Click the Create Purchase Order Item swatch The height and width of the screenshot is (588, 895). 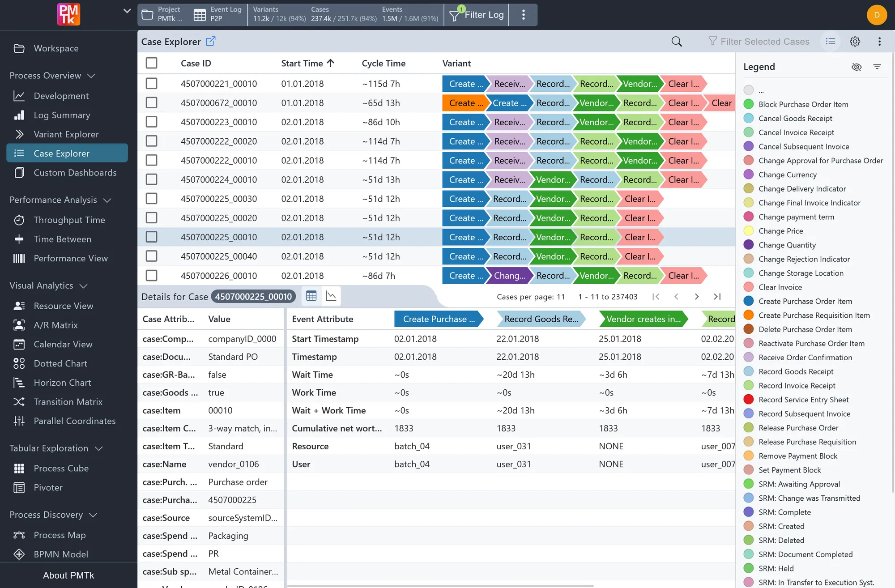[x=748, y=301]
